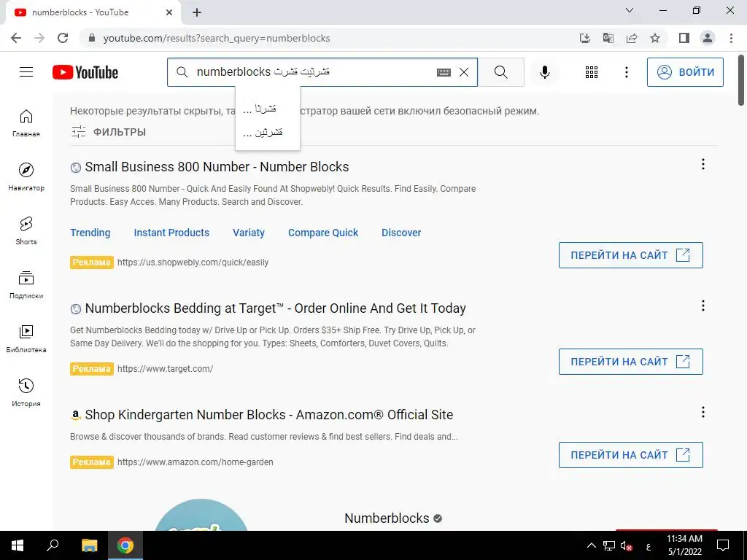Open ФИЛЬТРЫ filters panel
Viewport: 747px width, 560px height.
(109, 132)
